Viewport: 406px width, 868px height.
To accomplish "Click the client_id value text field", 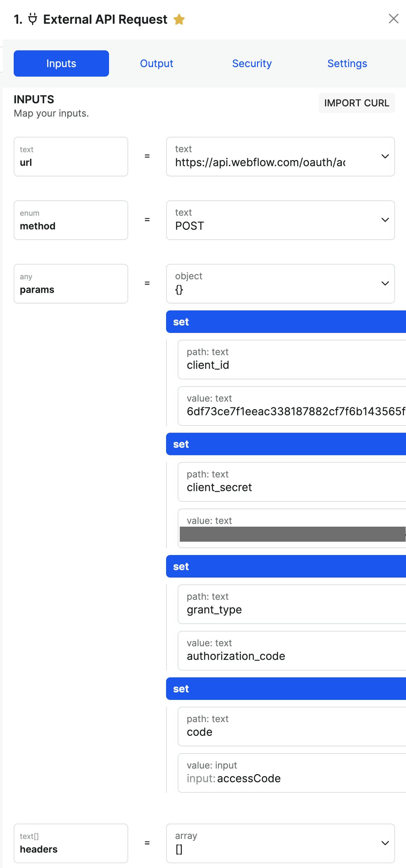I will 291,406.
